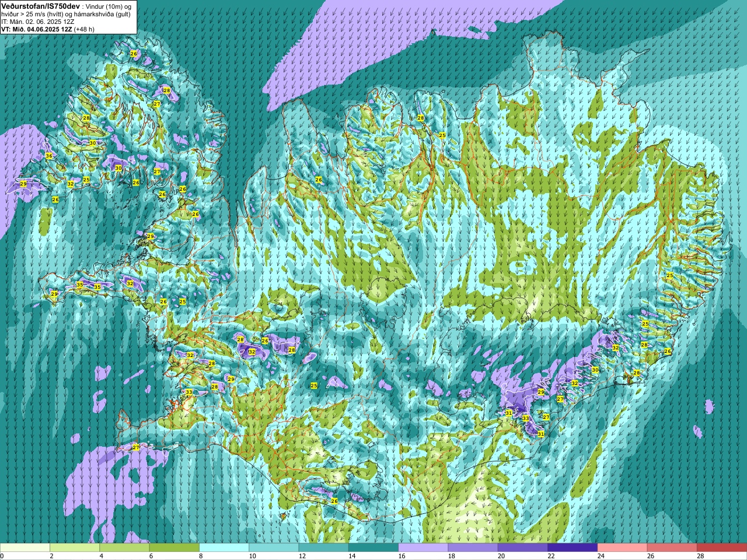
Task: Select the 2–4 m/s light green legend swatch
Action: (x=75, y=548)
